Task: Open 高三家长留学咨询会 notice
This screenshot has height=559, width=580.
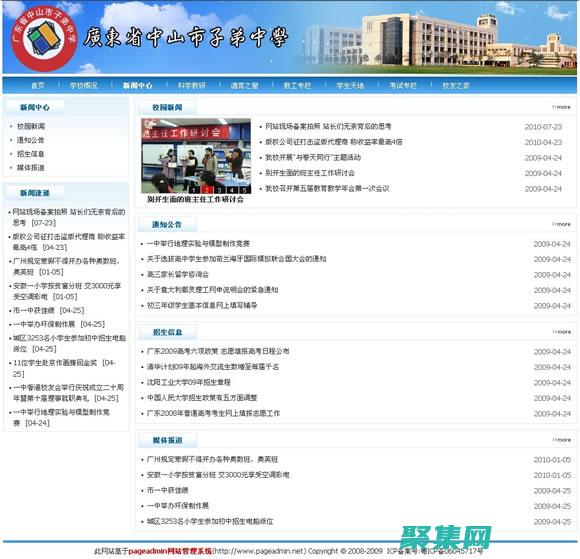Action: [178, 275]
